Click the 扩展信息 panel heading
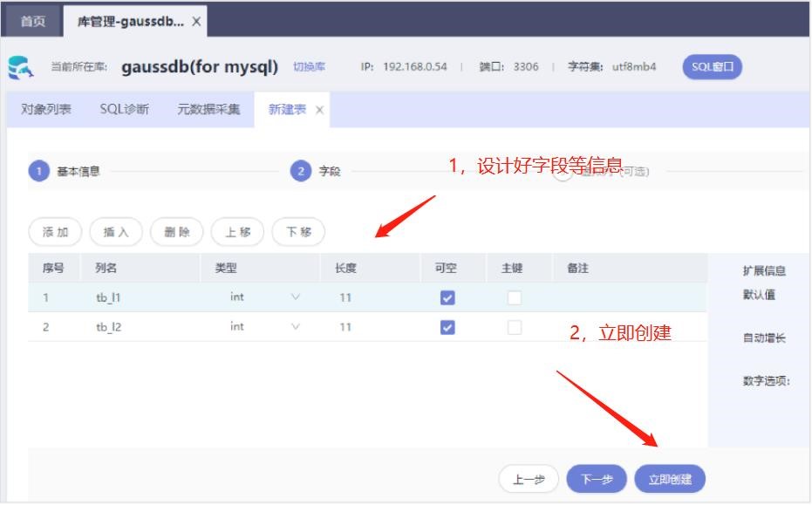The height and width of the screenshot is (505, 812). click(x=764, y=271)
